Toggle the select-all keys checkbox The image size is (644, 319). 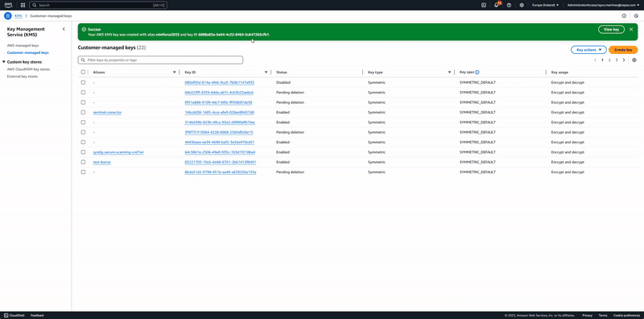pyautogui.click(x=83, y=72)
